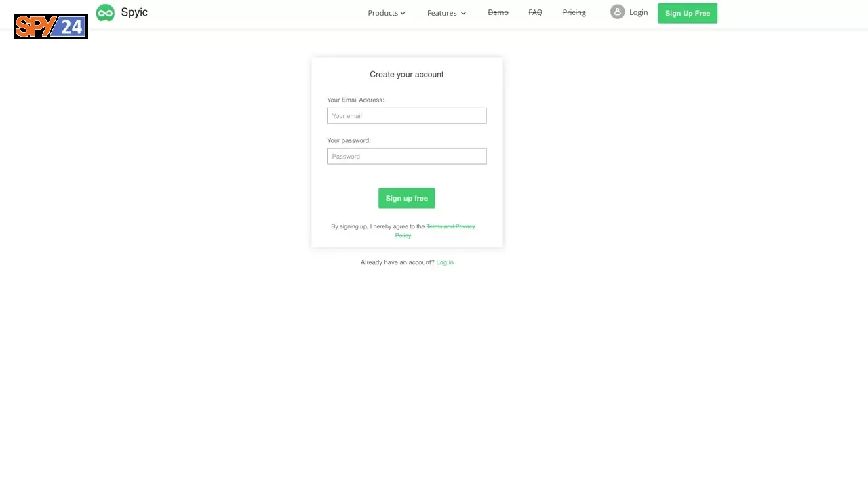The height and width of the screenshot is (488, 868).
Task: Open the Features menu
Action: pos(447,13)
